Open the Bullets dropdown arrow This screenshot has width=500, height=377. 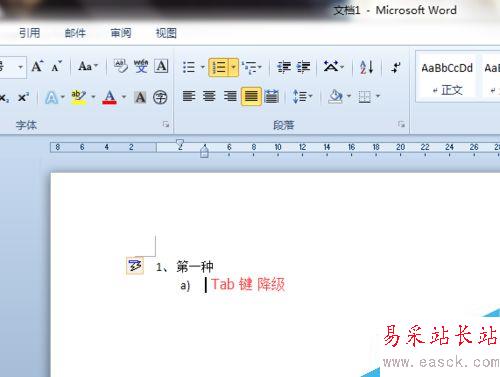point(202,67)
